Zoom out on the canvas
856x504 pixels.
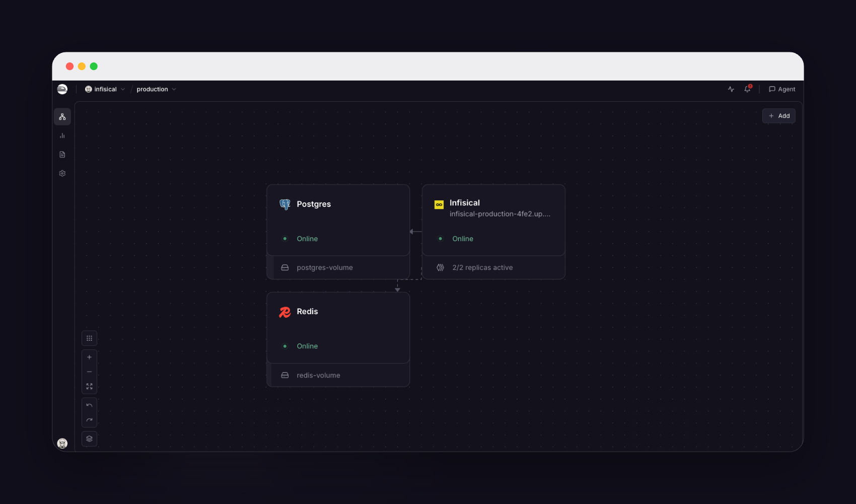click(x=89, y=372)
